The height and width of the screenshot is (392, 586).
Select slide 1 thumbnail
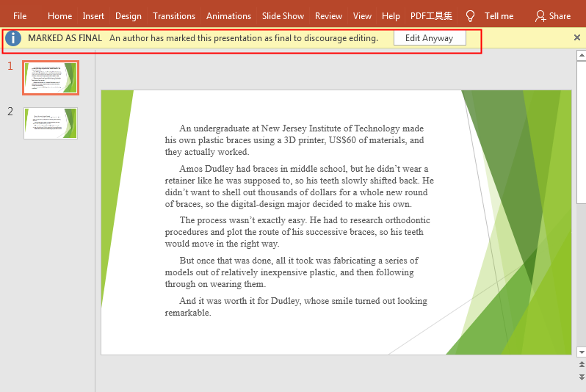coord(51,78)
